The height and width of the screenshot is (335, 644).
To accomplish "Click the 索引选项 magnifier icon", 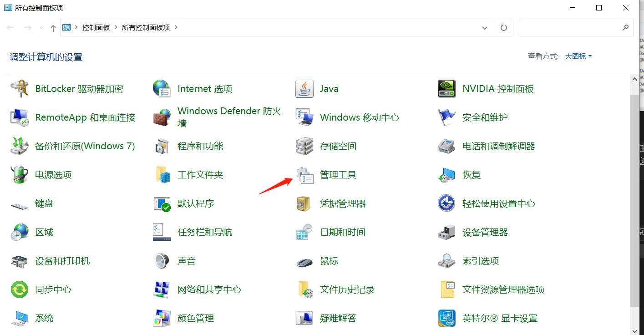I will (447, 261).
